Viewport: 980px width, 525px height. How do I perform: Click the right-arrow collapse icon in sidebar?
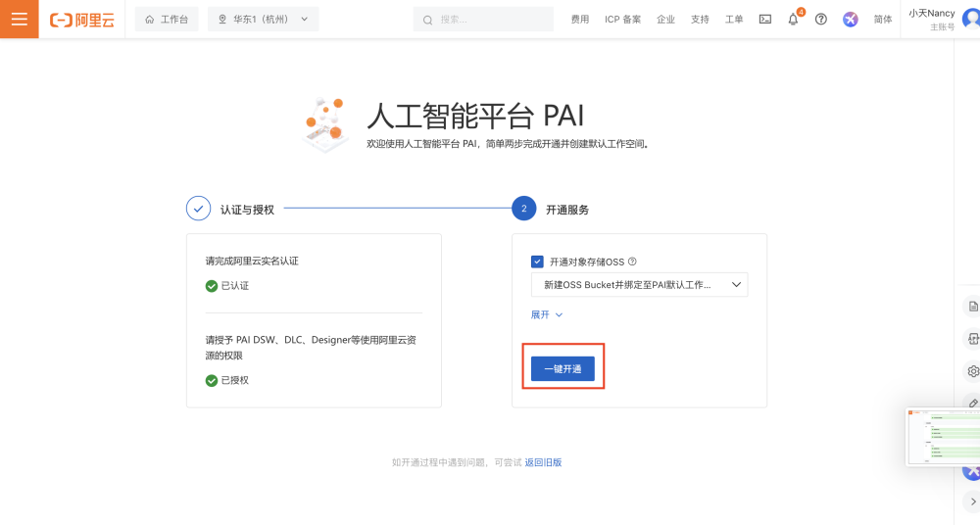pyautogui.click(x=972, y=501)
